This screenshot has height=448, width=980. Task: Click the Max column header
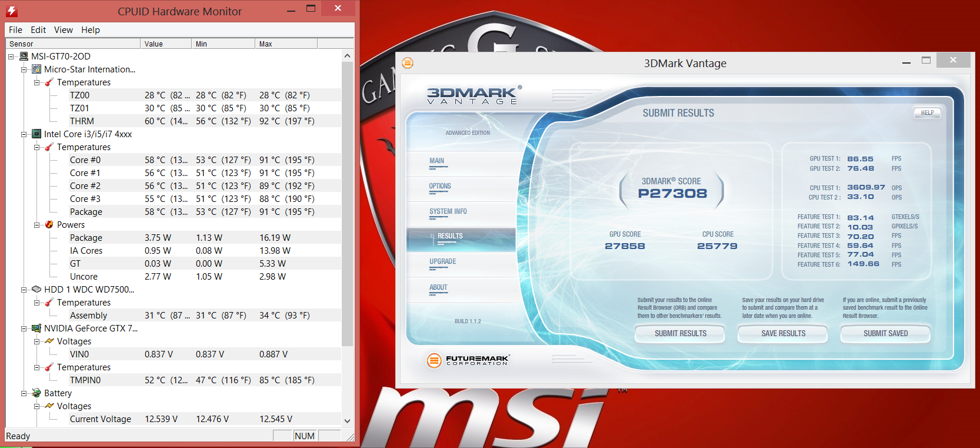[x=286, y=44]
